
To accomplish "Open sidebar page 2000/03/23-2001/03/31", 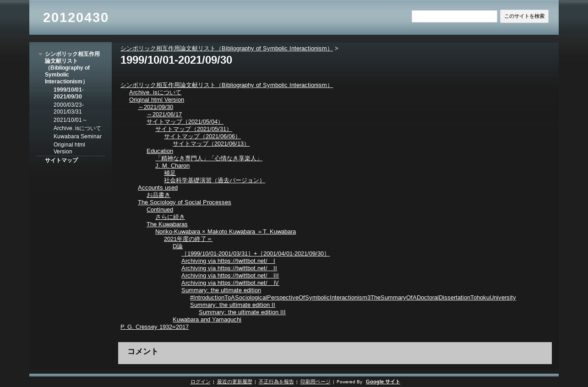I will click(69, 109).
